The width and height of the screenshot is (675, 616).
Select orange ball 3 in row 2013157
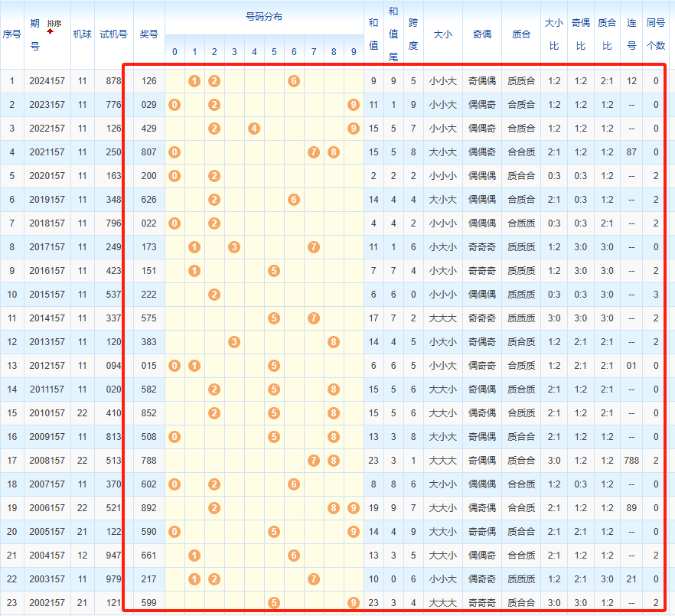click(x=234, y=342)
